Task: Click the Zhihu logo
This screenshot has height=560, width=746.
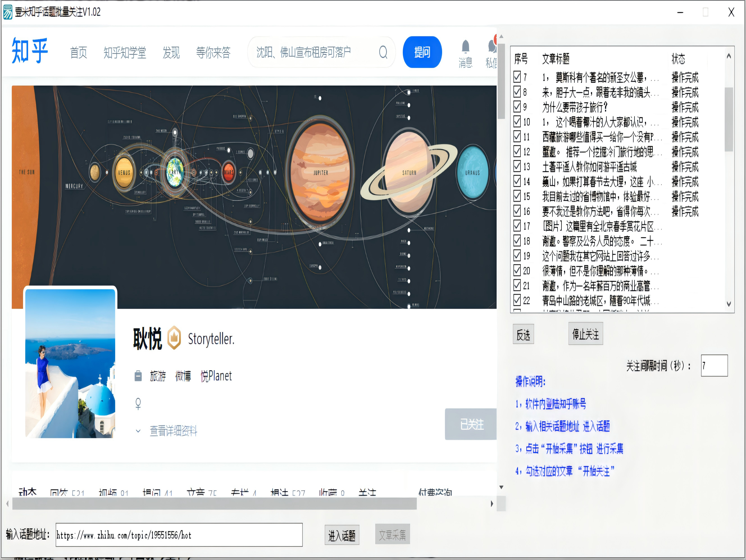Action: (30, 51)
